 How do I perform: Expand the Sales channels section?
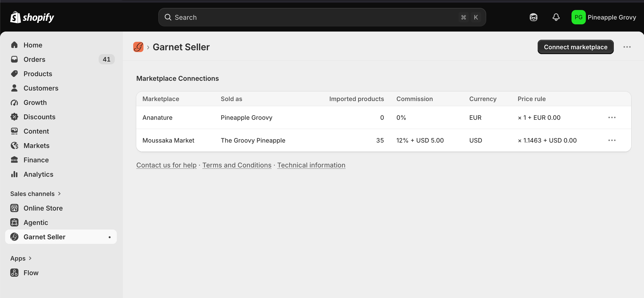36,194
